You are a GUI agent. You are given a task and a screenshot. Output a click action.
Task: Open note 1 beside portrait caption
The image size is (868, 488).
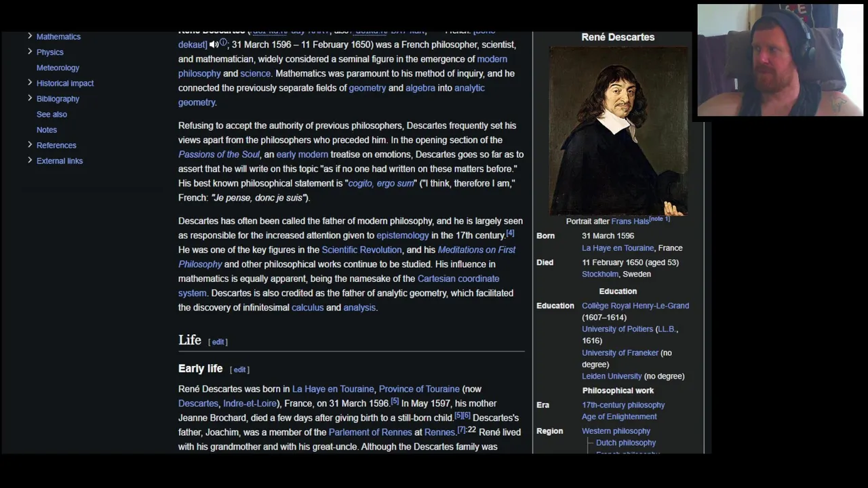(x=660, y=219)
